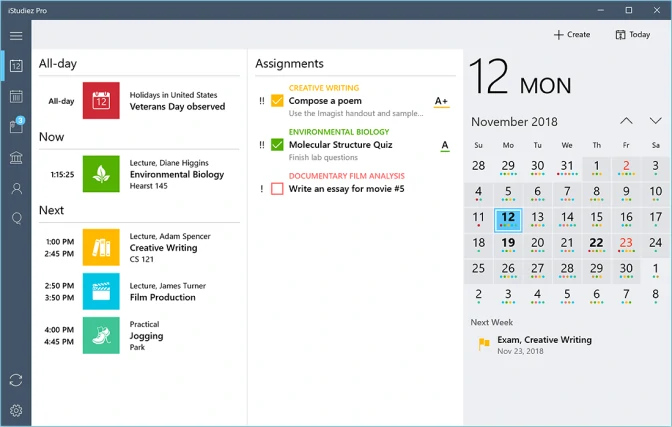Select November 30 in calendar
This screenshot has height=427, width=672.
tap(626, 271)
